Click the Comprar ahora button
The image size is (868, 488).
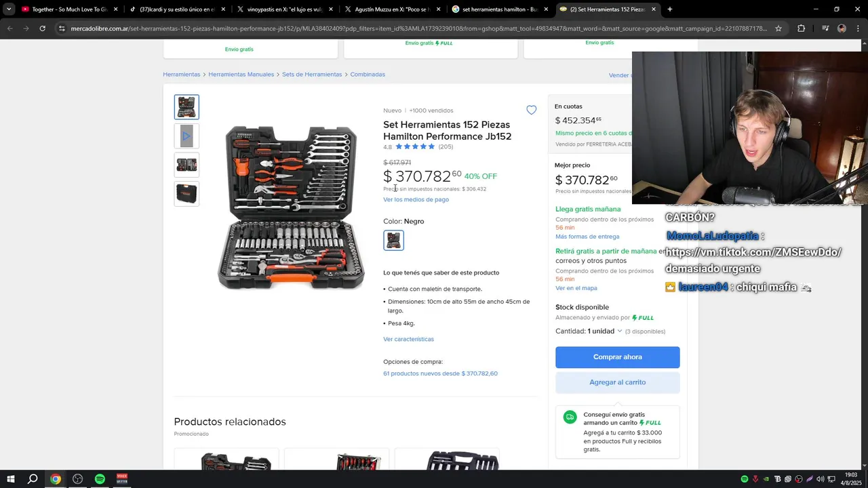617,357
